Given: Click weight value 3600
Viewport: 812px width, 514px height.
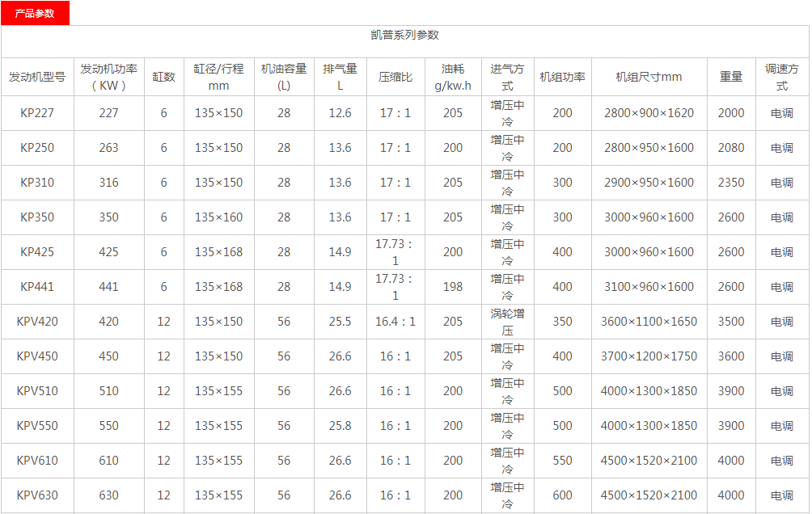Looking at the screenshot, I should (731, 356).
